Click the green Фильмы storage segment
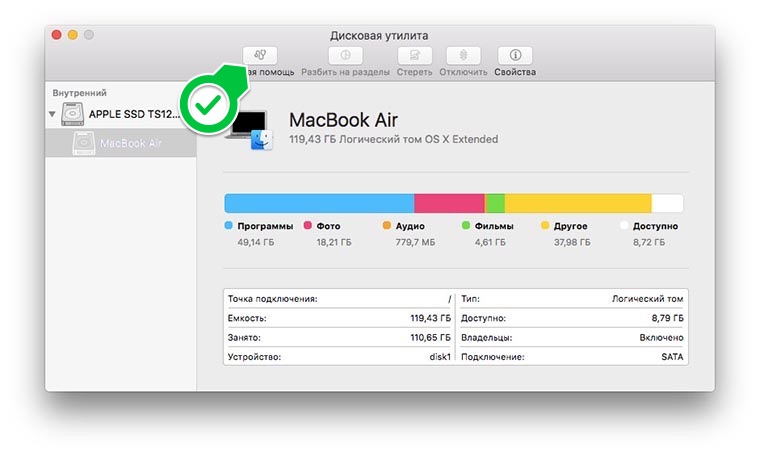Screen dimensions: 760x456 pos(495,203)
